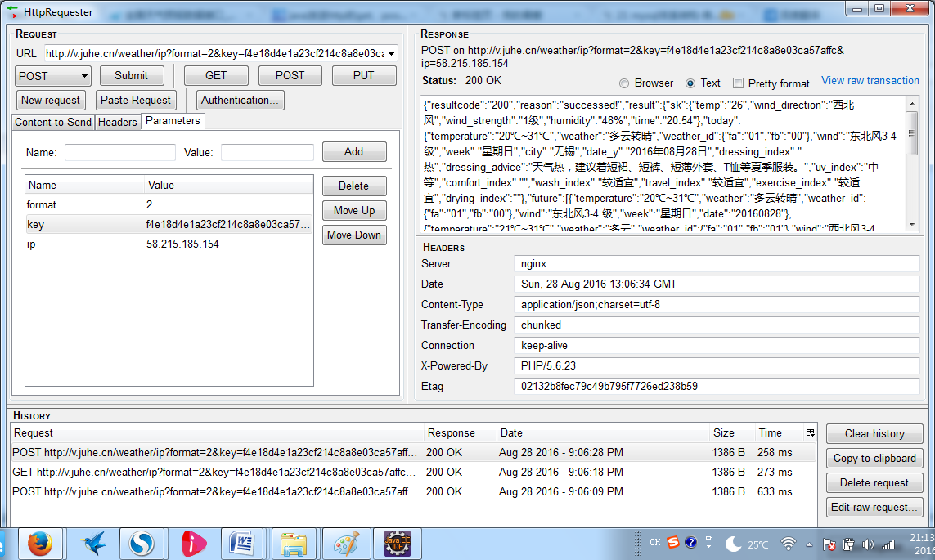
Task: Open Sogou browser from the taskbar
Action: click(142, 544)
